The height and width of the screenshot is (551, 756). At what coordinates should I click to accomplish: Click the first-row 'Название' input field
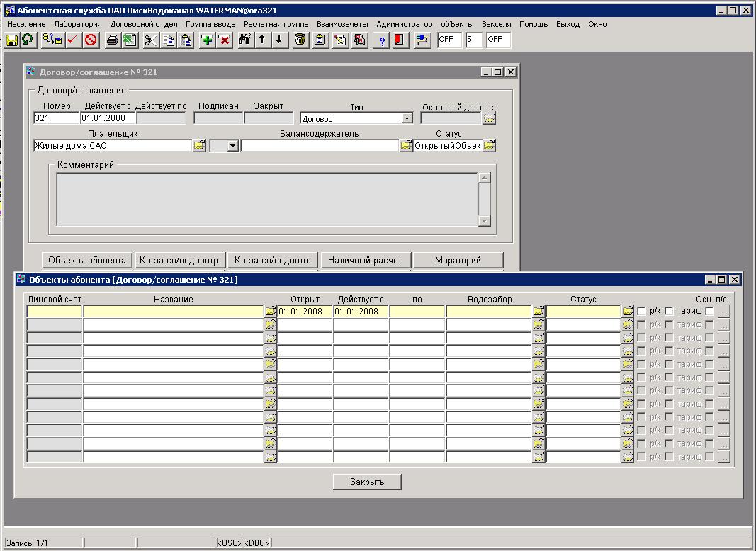point(174,312)
